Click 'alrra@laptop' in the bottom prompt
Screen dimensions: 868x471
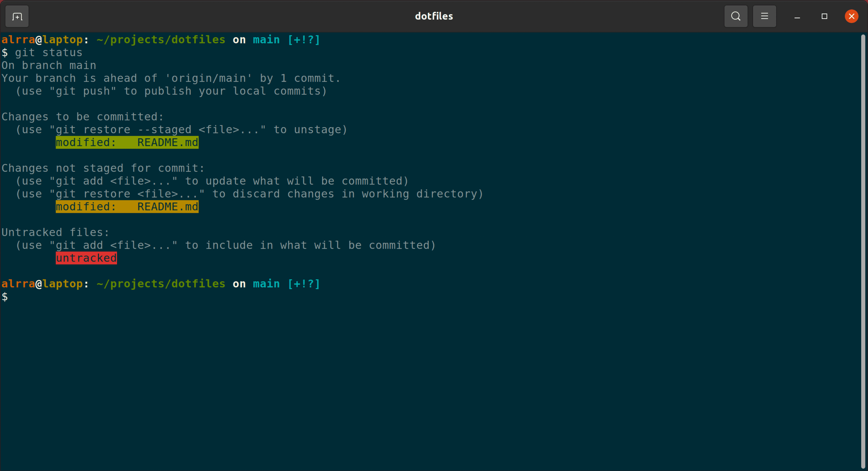(42, 284)
